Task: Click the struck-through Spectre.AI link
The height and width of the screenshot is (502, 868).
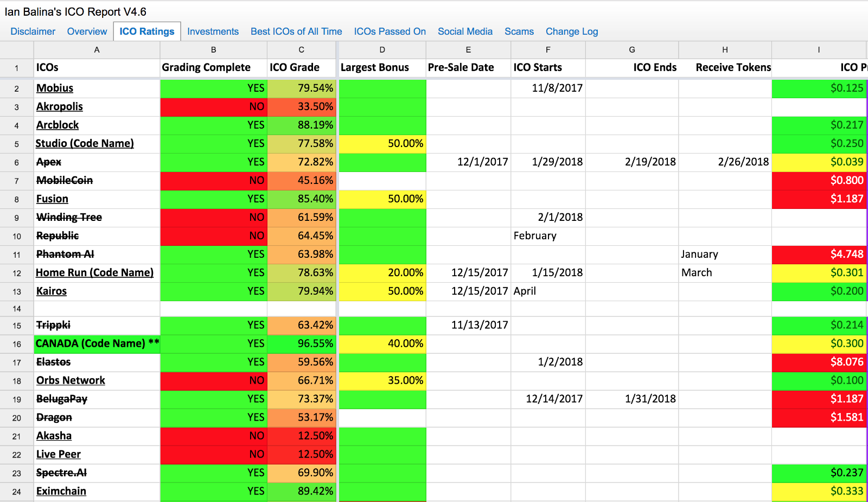Action: point(61,473)
